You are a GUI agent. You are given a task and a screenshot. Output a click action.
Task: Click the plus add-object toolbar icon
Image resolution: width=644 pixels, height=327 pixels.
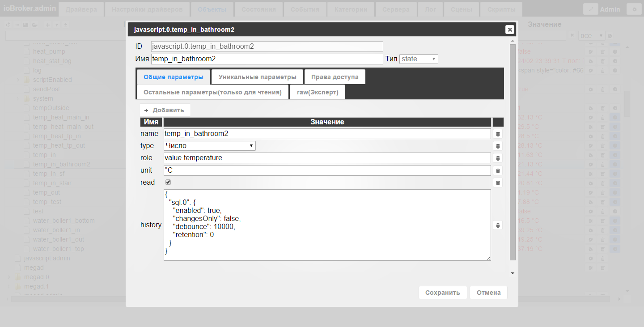tap(48, 25)
